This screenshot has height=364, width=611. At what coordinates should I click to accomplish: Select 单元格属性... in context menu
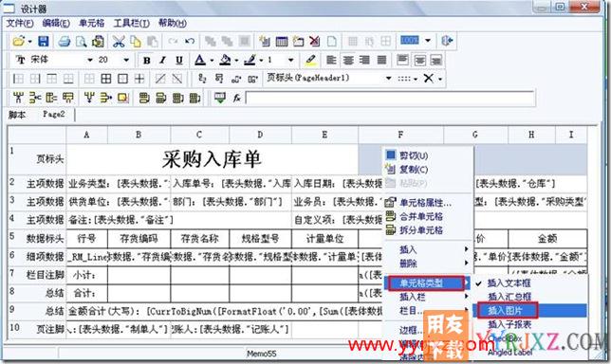coord(425,203)
